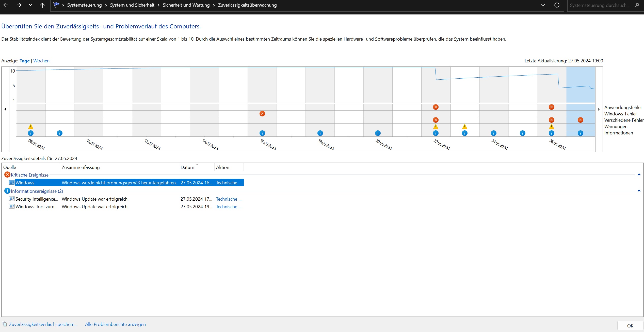Click the information icon for 18.05.2024

pyautogui.click(x=320, y=133)
